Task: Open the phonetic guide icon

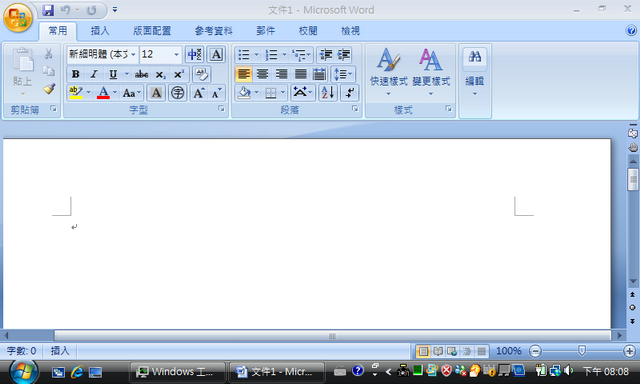Action: 194,54
